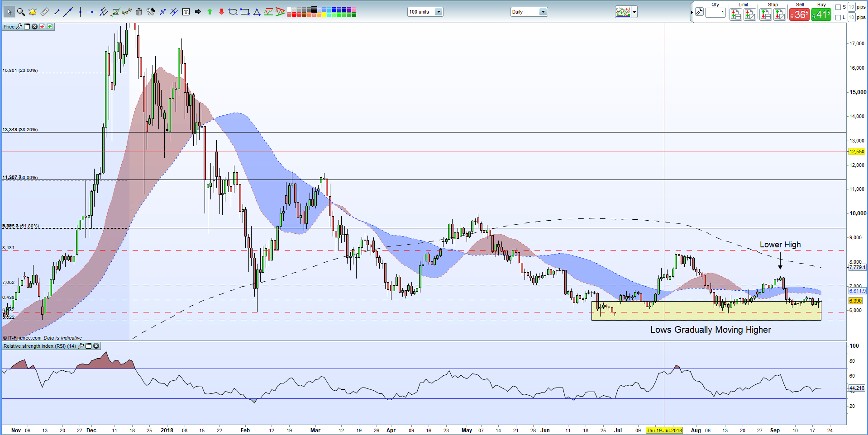Enable the S pips checkbox
Viewport: 868px width, 435px height.
pos(838,7)
